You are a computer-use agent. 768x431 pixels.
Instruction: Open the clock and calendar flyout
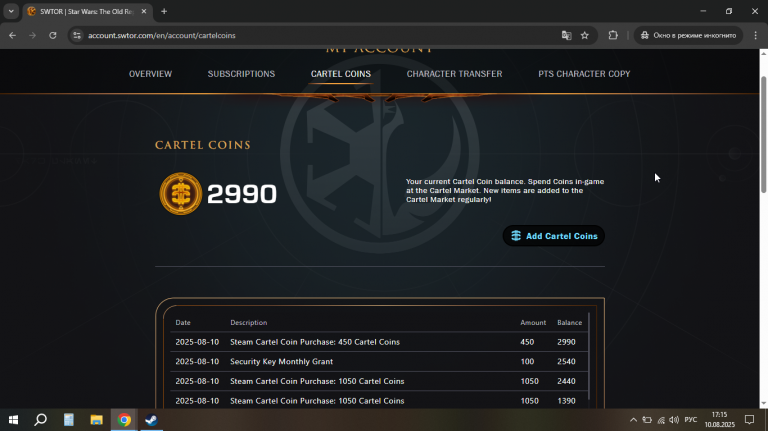pos(720,420)
